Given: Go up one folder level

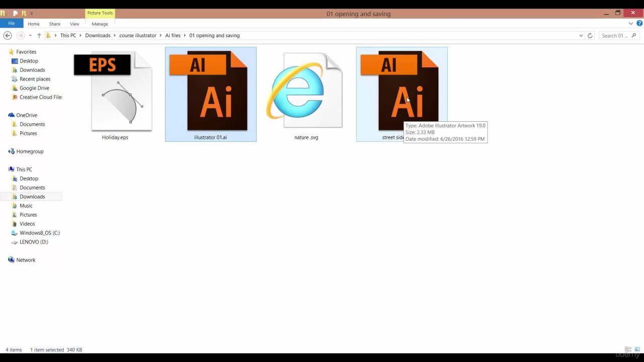Looking at the screenshot, I should pos(39,36).
